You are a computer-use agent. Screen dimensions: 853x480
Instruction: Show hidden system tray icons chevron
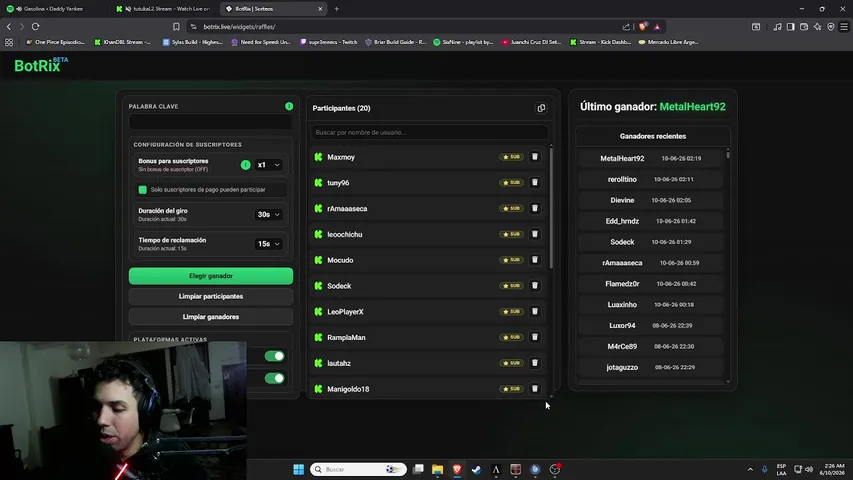(x=750, y=469)
